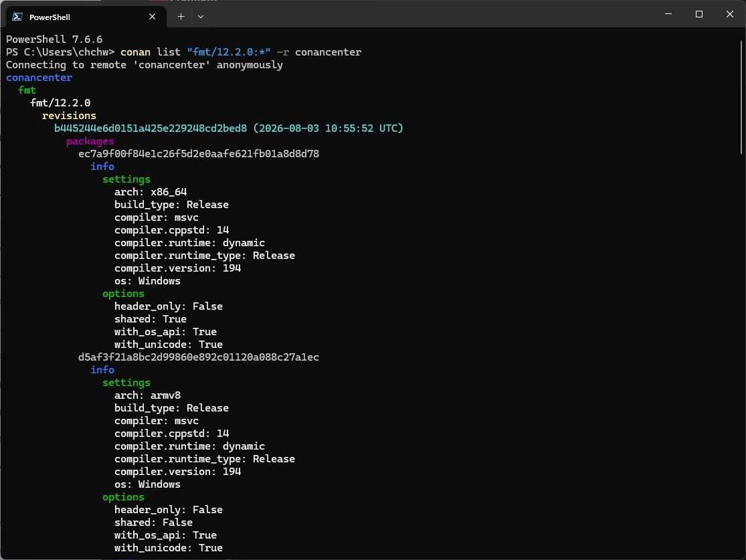Image resolution: width=746 pixels, height=560 pixels.
Task: Click the quoted "fmt/12.2.0:*" argument
Action: point(229,52)
